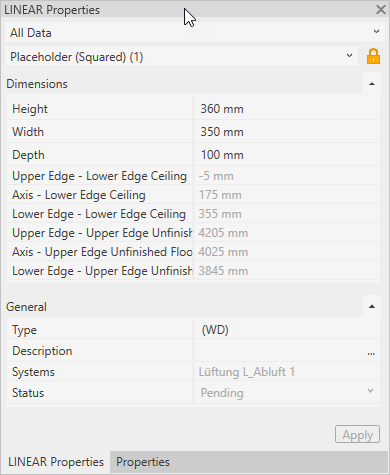This screenshot has width=390, height=475.
Task: Edit the Width value 350 mm
Action: tap(287, 132)
